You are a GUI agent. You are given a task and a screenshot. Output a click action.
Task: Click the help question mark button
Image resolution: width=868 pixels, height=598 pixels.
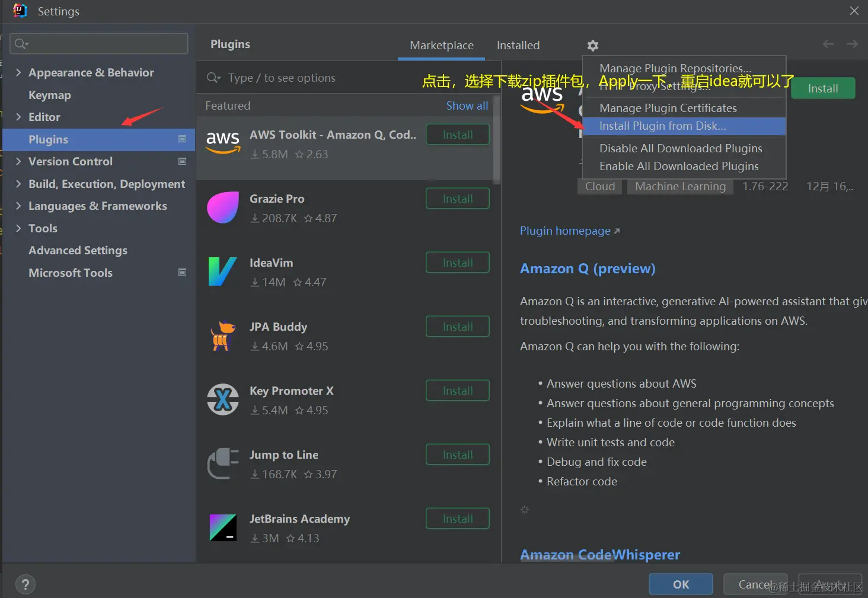click(x=25, y=585)
